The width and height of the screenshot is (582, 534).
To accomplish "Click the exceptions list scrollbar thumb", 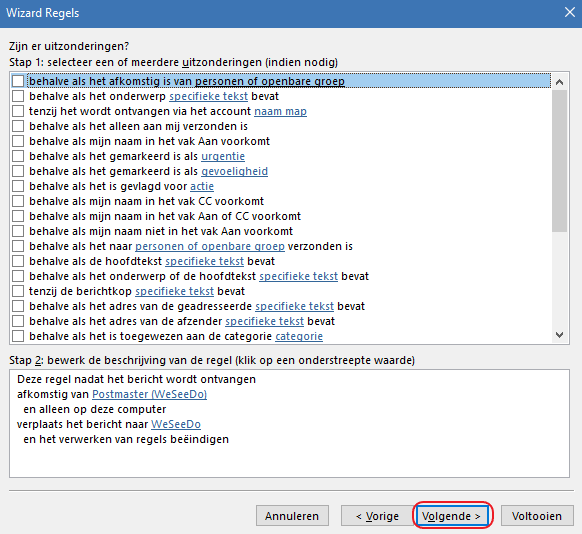I will point(559,161).
